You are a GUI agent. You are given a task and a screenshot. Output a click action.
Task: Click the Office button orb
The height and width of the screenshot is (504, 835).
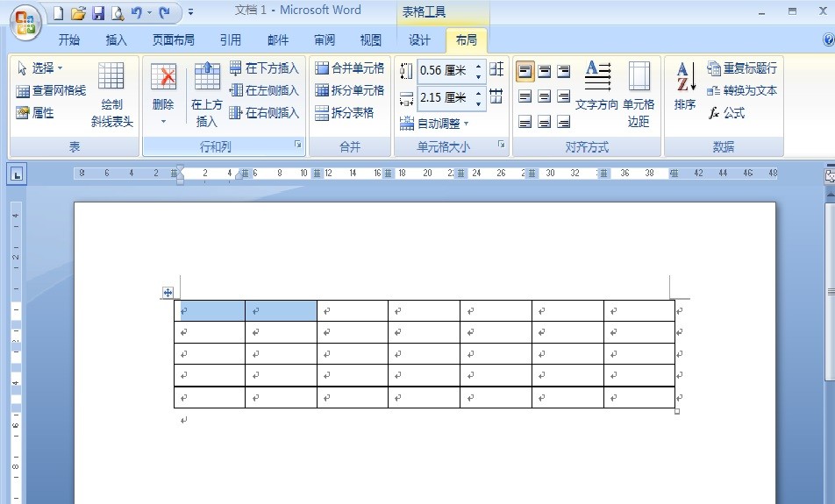25,23
